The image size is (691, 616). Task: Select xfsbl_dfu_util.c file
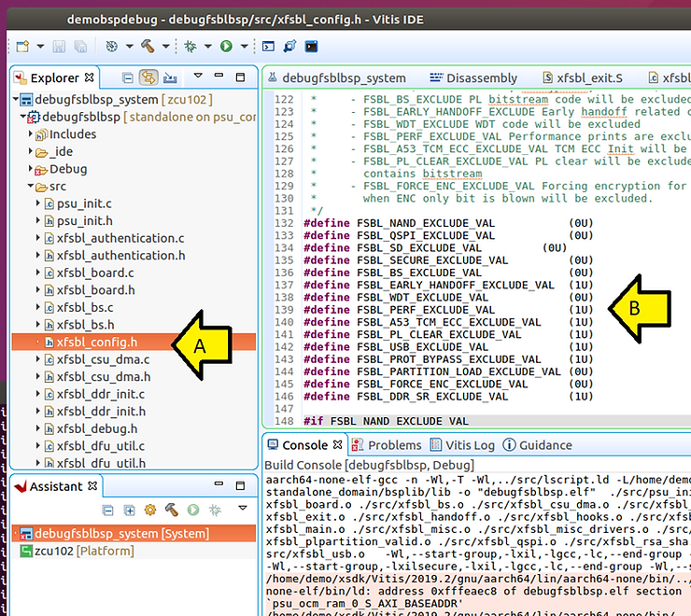(x=101, y=446)
